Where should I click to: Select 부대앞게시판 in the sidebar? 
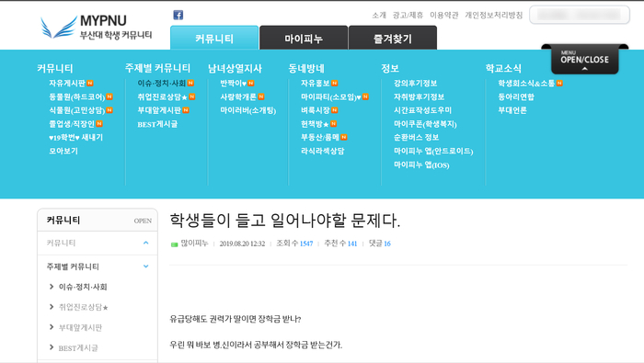pyautogui.click(x=80, y=328)
